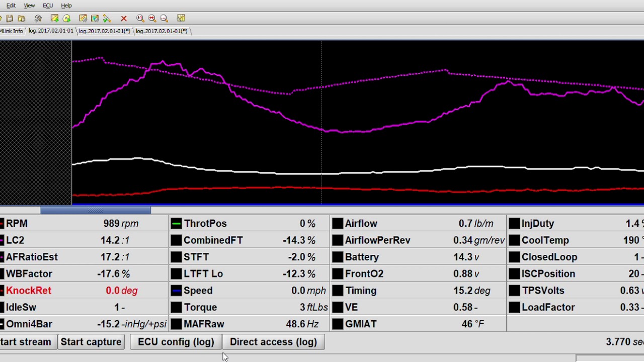Image resolution: width=644 pixels, height=362 pixels.
Task: Select the CoolTemp parameter label
Action: (x=545, y=240)
